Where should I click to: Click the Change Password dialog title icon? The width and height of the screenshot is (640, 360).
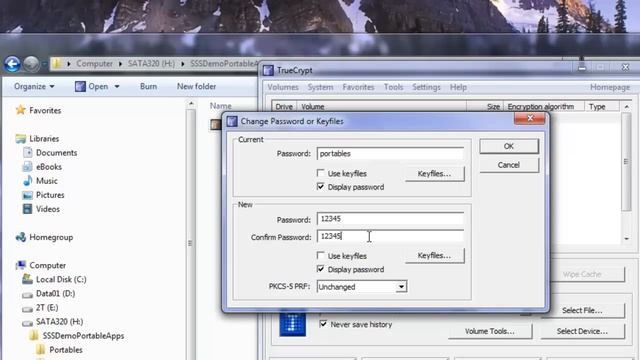click(x=232, y=121)
